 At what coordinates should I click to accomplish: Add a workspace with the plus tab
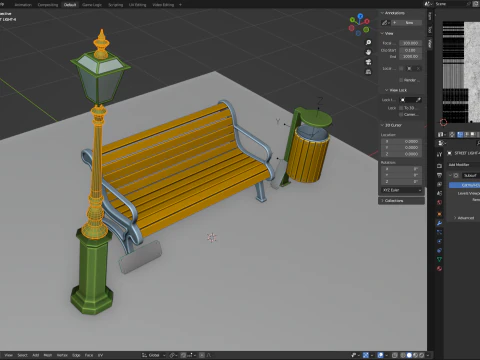[180, 5]
